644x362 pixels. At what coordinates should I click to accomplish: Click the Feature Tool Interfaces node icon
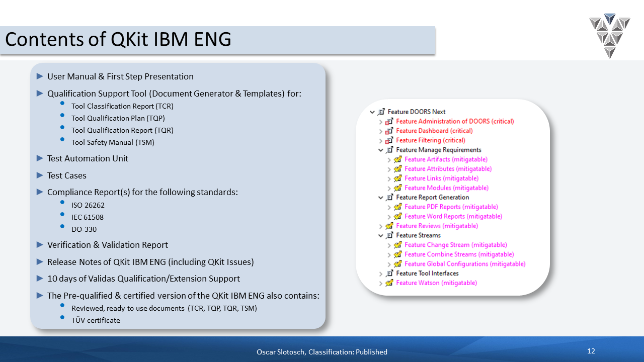click(389, 274)
